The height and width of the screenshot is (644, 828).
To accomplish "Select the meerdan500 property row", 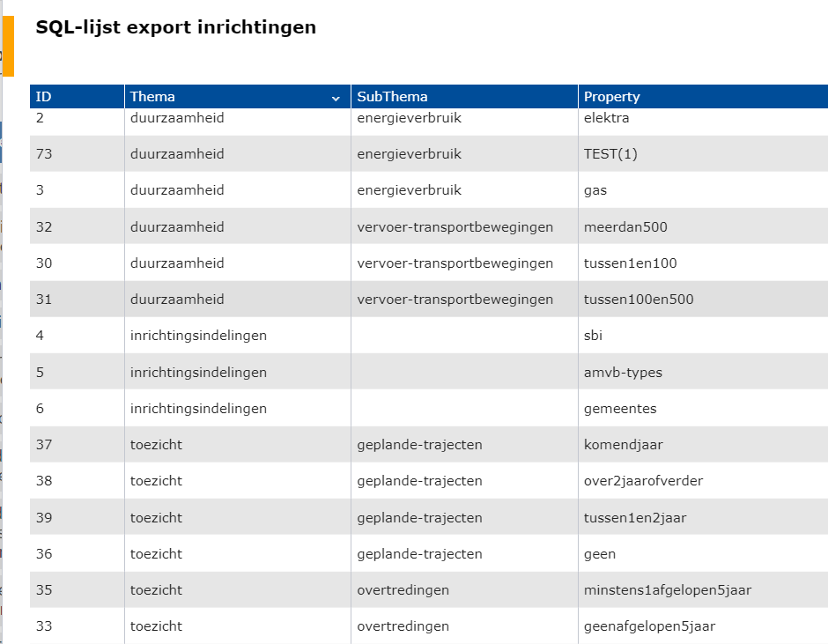I will pos(429,226).
